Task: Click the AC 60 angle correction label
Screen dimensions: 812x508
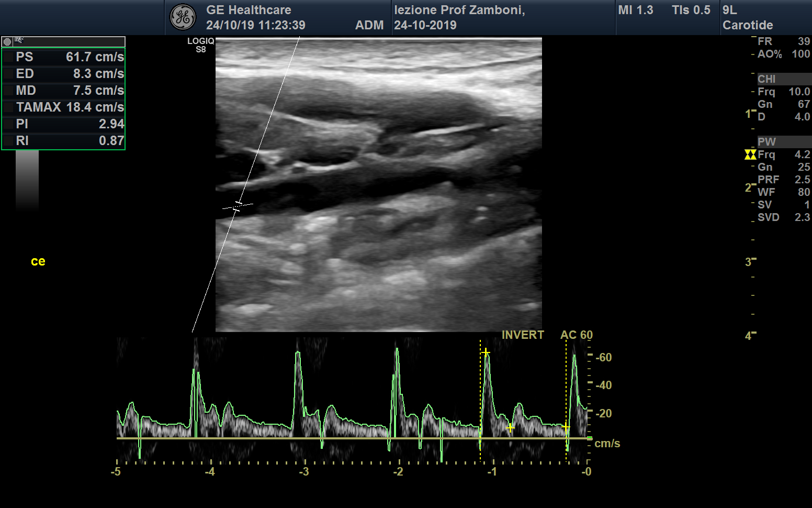Action: tap(576, 335)
